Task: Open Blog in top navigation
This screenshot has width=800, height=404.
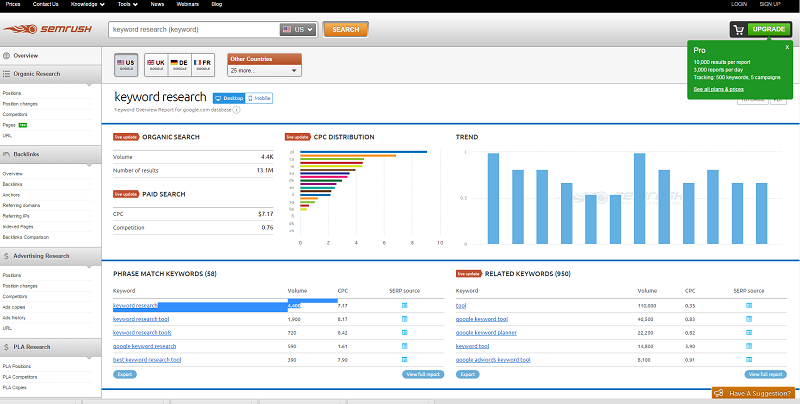Action: tap(217, 4)
